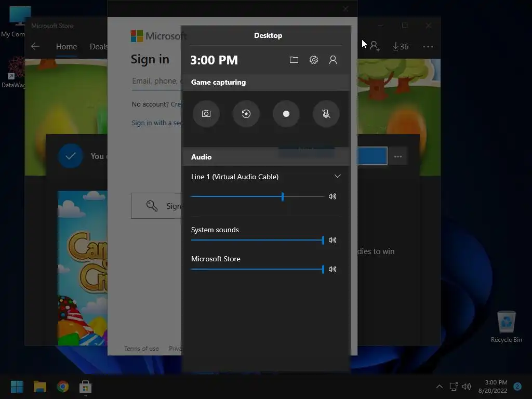Image resolution: width=532 pixels, height=399 pixels.
Task: Adjust the Line 1 audio volume slider
Action: pyautogui.click(x=257, y=196)
